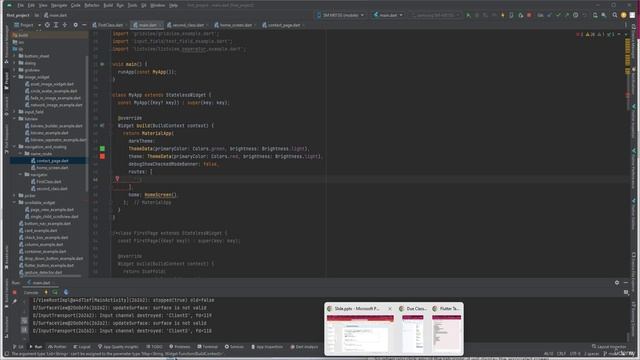Open the Tools menu
Image resolution: width=640 pixels, height=360 pixels.
pos(133,5)
